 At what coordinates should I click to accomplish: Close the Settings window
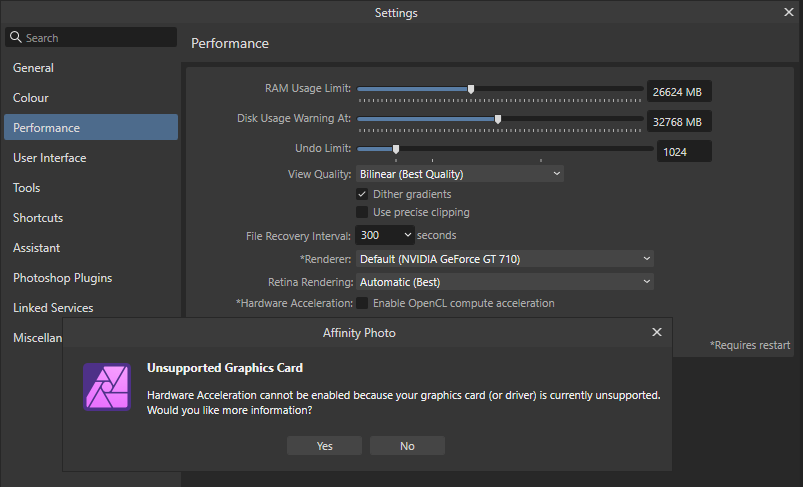(789, 12)
